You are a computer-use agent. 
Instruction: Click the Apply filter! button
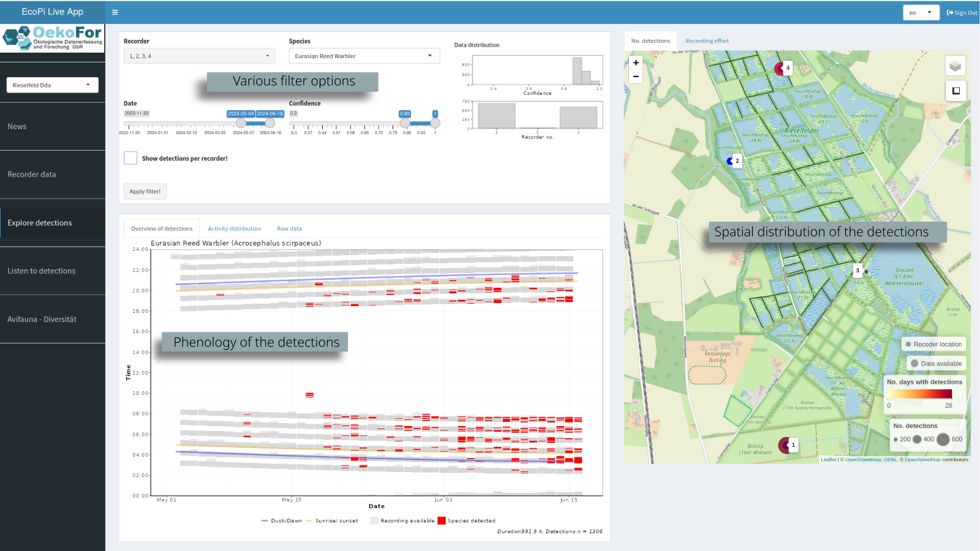pyautogui.click(x=145, y=191)
